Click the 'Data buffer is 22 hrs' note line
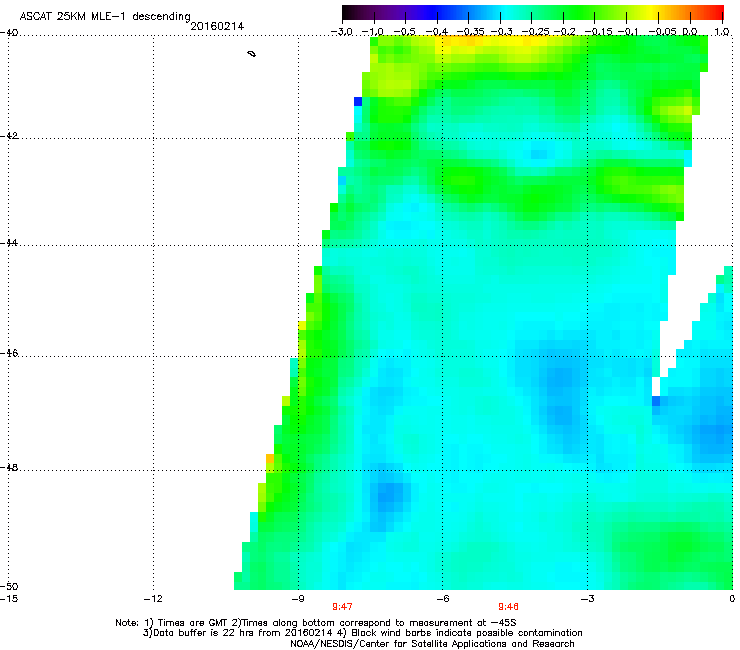The image size is (740, 650). tap(362, 633)
